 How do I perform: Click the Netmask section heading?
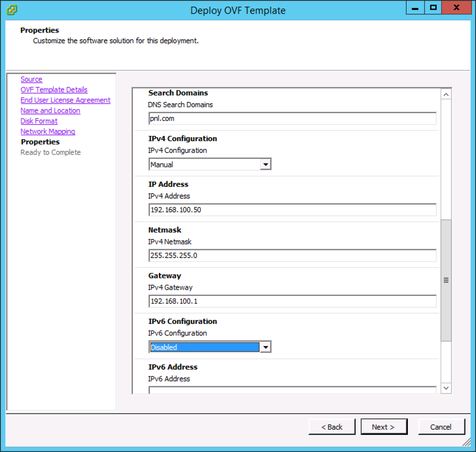tap(165, 230)
